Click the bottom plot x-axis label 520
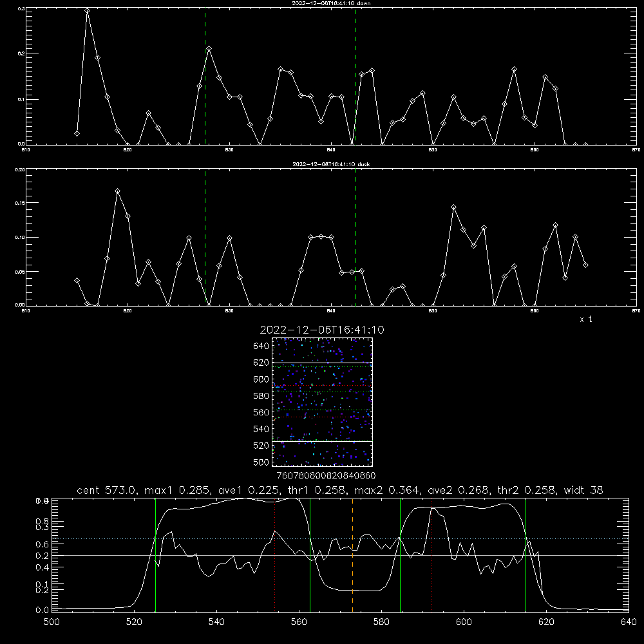Image resolution: width=644 pixels, height=644 pixels. point(134,622)
